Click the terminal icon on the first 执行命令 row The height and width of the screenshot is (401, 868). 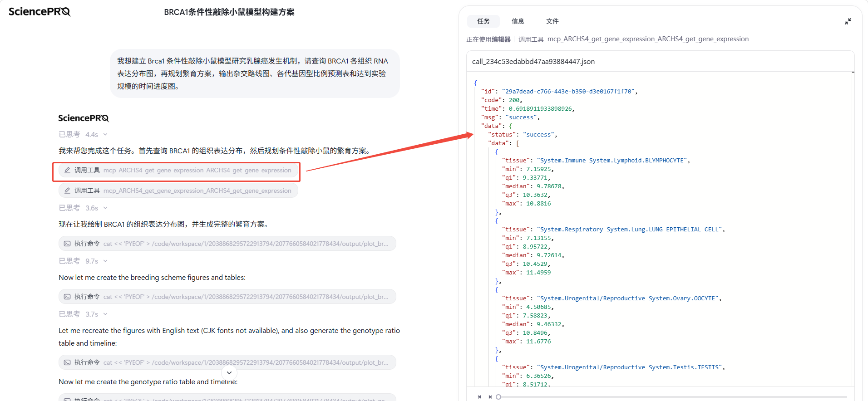point(67,244)
